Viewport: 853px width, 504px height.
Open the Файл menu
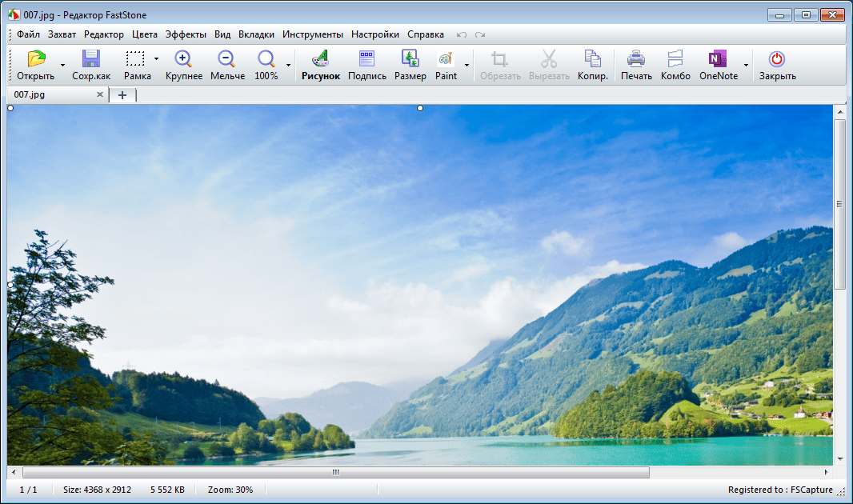[28, 34]
